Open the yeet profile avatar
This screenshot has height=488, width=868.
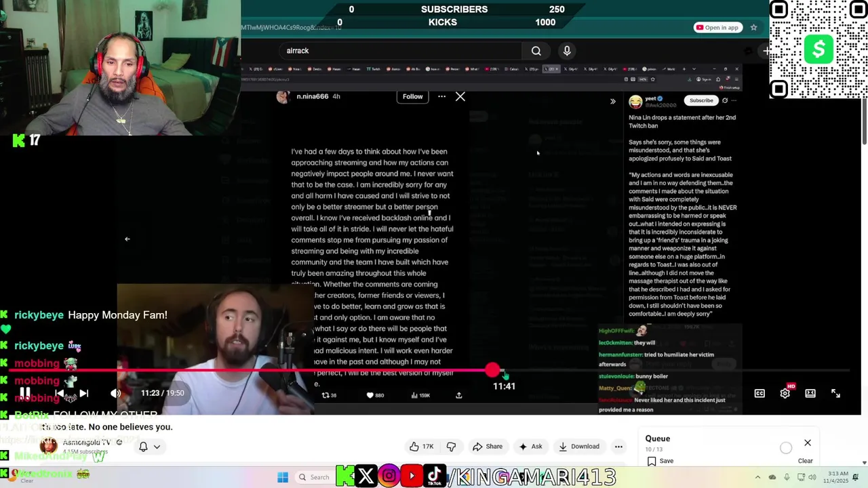pos(635,102)
